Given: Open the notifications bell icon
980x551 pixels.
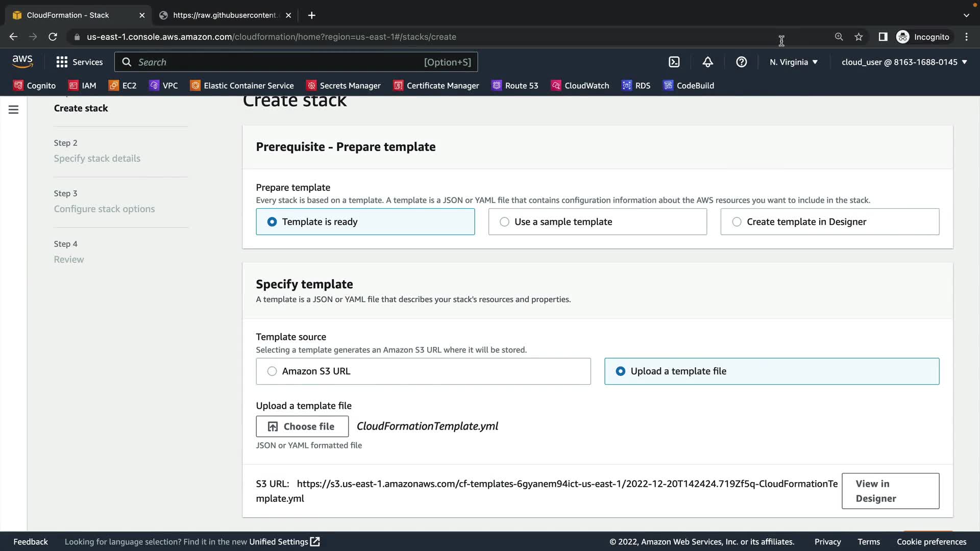Looking at the screenshot, I should (707, 62).
